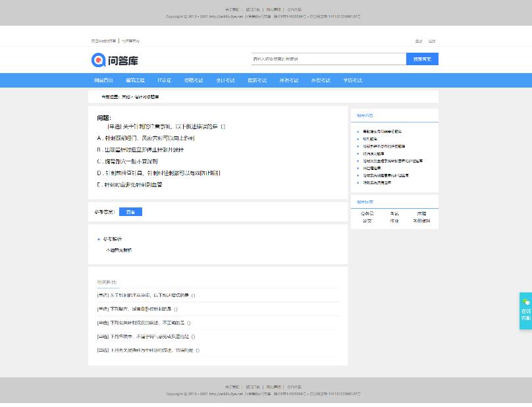This screenshot has height=407, width=532.
Task: Click the 注册 link at top right
Action: click(x=432, y=41)
